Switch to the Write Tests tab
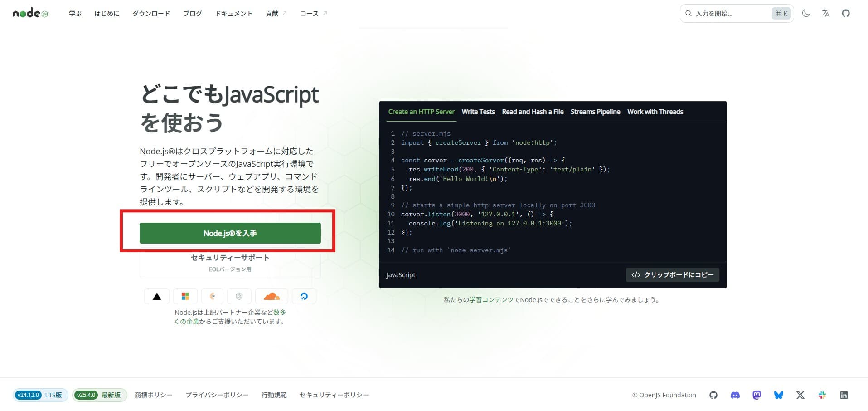Viewport: 868px width, 411px height. (x=478, y=112)
